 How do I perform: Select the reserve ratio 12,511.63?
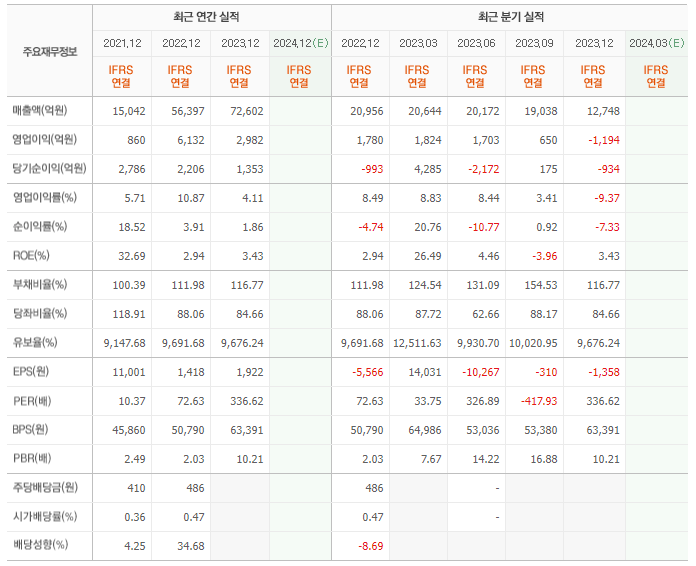coord(417,343)
